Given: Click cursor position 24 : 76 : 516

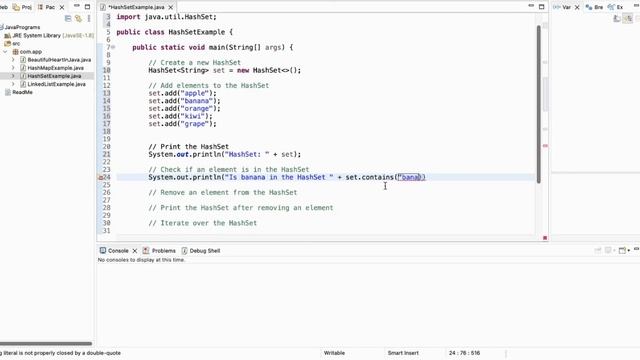Looking at the screenshot, I should point(464,353).
